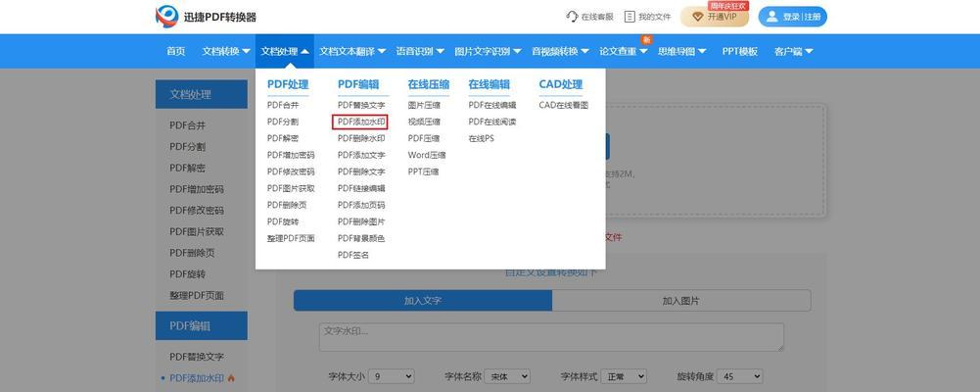The width and height of the screenshot is (980, 392).
Task: Choose PDF图片获取 in the dropdown's PDF处理 column
Action: (291, 188)
